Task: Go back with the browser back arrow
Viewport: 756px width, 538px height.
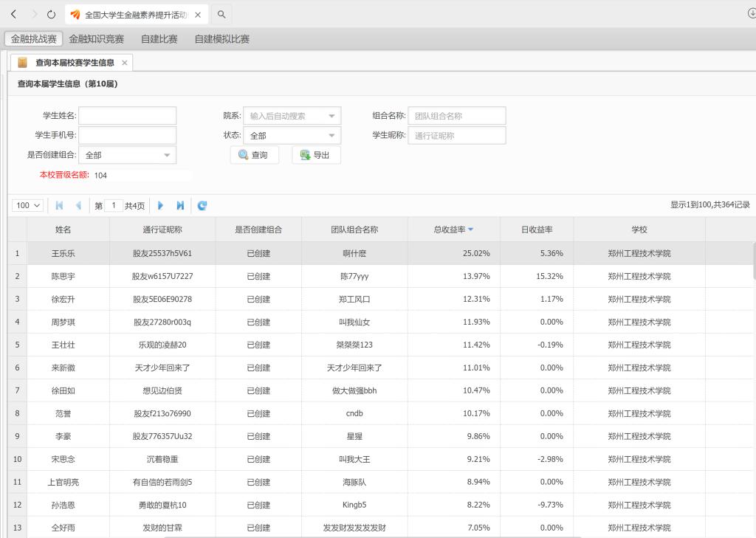Action: click(14, 15)
